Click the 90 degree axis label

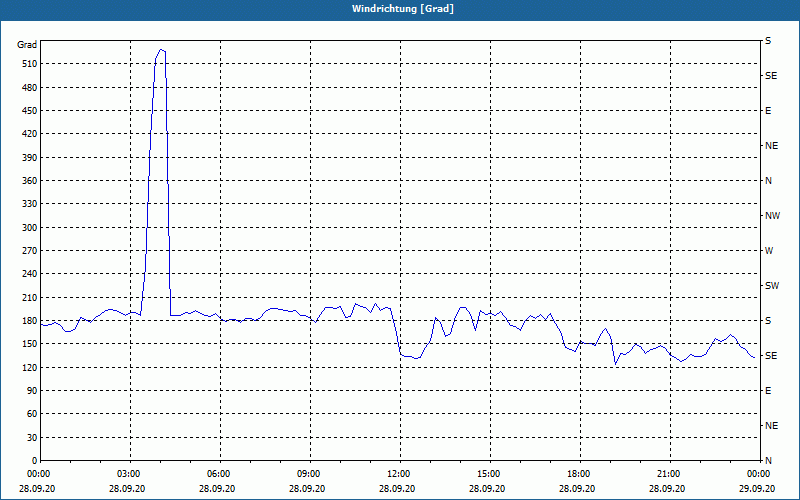(x=32, y=391)
